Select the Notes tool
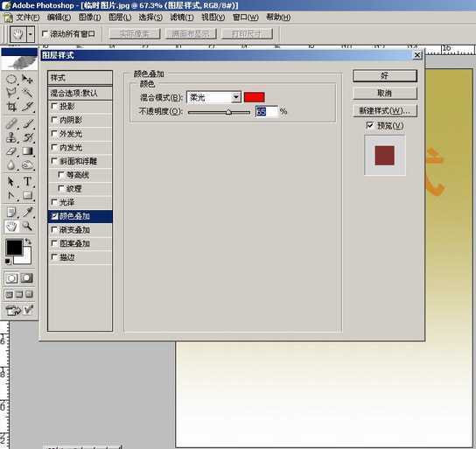Screen dimensions: 476x449 pos(11,212)
